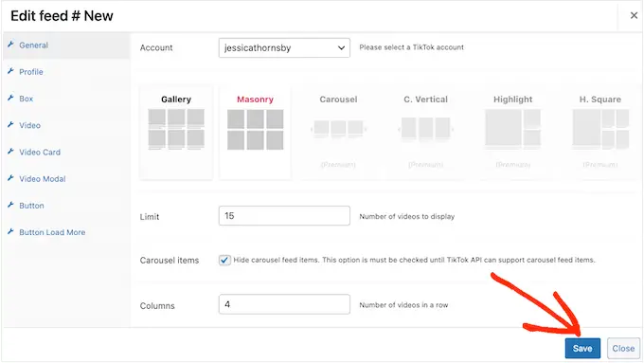Click the 'Edit feed # New' title
The image size is (644, 363).
62,16
